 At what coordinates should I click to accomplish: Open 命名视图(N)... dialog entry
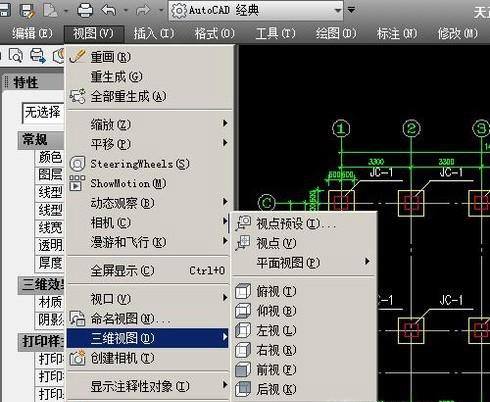(149, 319)
